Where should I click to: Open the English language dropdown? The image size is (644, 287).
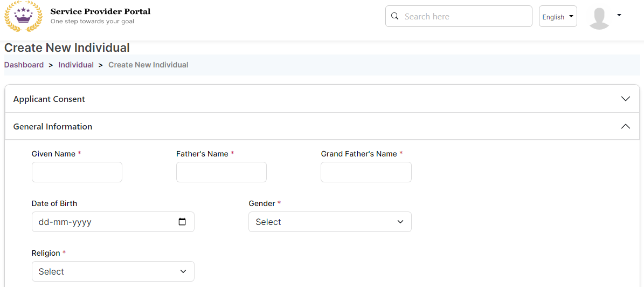(x=557, y=17)
